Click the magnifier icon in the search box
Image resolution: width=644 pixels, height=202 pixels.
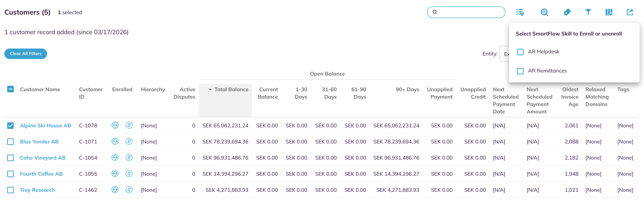pyautogui.click(x=435, y=12)
